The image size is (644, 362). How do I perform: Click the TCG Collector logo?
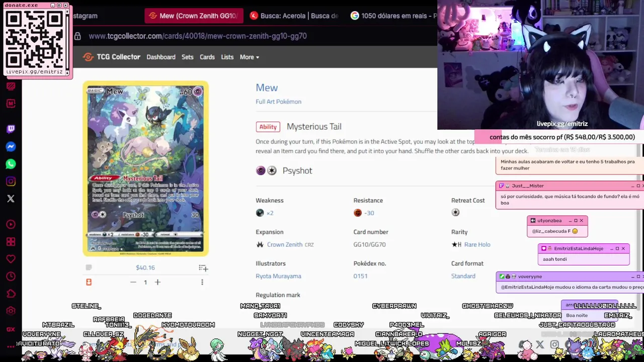click(x=112, y=57)
